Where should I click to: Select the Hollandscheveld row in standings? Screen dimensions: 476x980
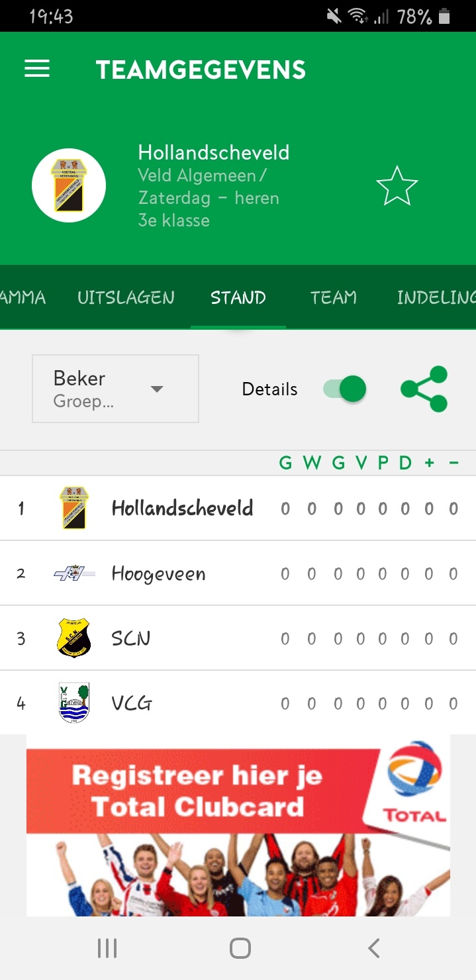coord(182,509)
